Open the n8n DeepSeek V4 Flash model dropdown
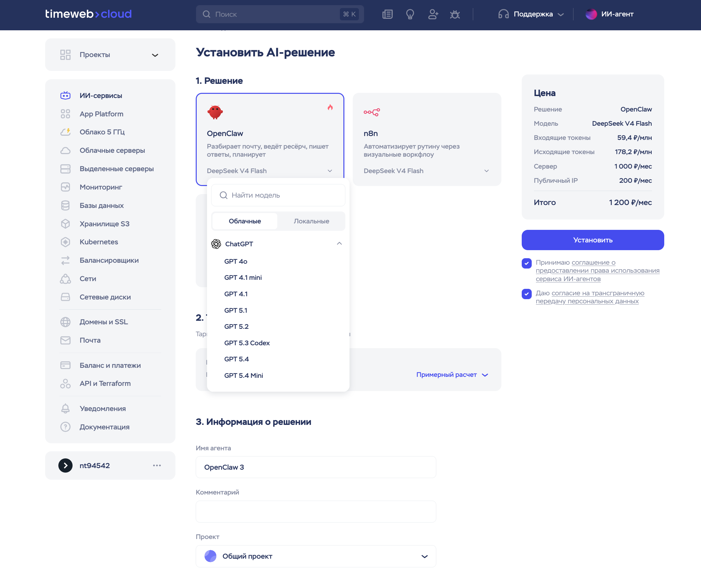 tap(426, 171)
